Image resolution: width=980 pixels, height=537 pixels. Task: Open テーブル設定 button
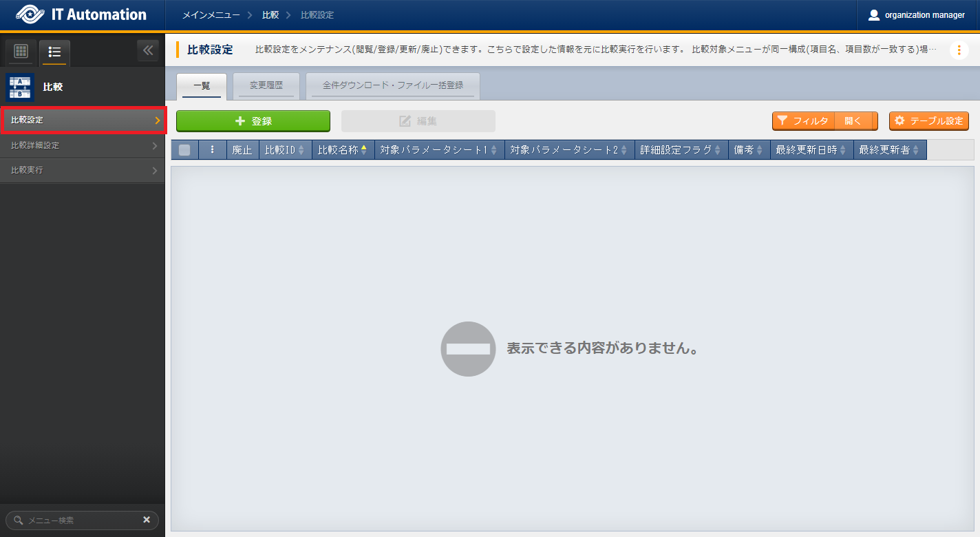pos(928,121)
